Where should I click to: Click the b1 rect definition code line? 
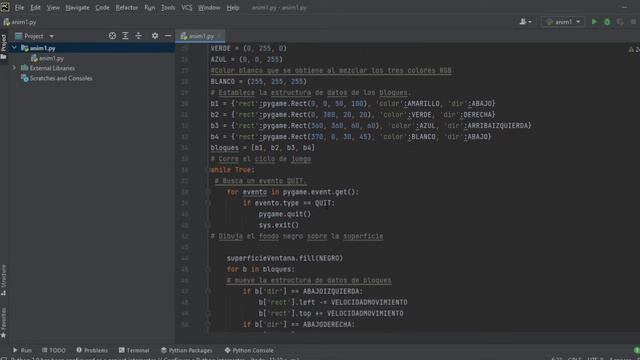pyautogui.click(x=353, y=104)
